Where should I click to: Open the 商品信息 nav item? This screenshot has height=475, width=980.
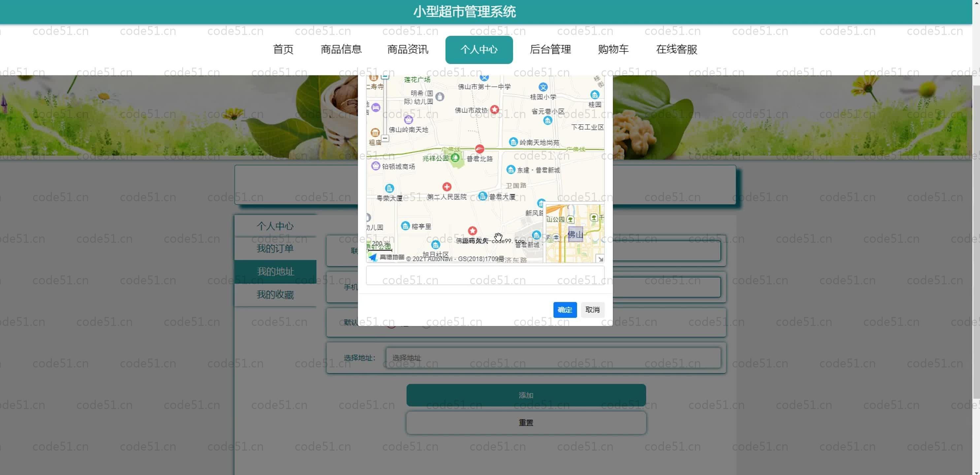[x=341, y=49]
